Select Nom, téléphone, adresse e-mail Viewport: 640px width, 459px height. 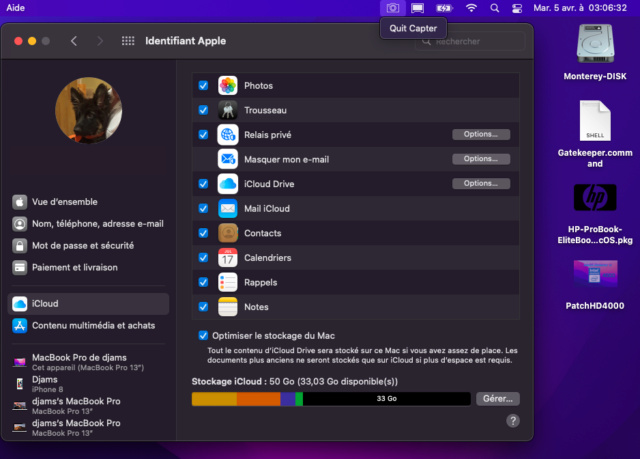(89, 224)
